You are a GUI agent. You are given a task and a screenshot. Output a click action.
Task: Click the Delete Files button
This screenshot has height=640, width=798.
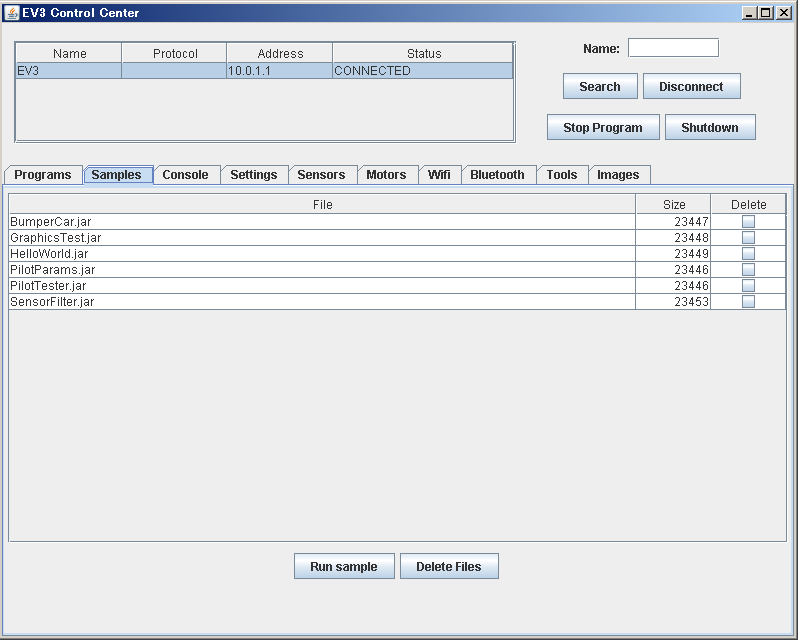449,566
